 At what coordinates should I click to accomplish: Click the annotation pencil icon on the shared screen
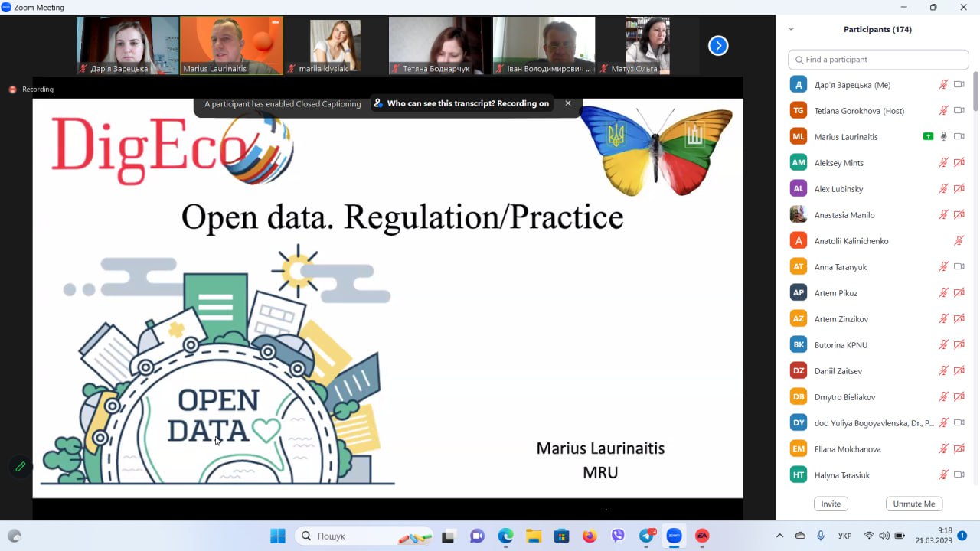tap(21, 466)
